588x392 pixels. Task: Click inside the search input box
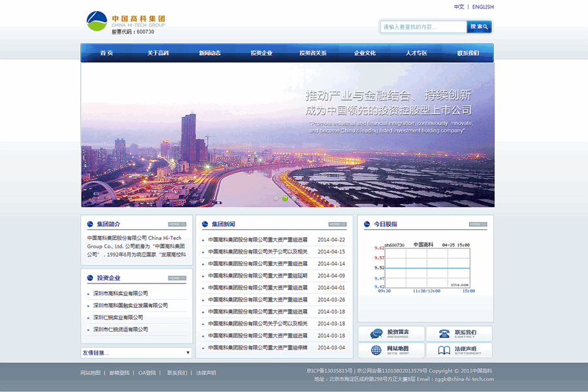pos(425,27)
